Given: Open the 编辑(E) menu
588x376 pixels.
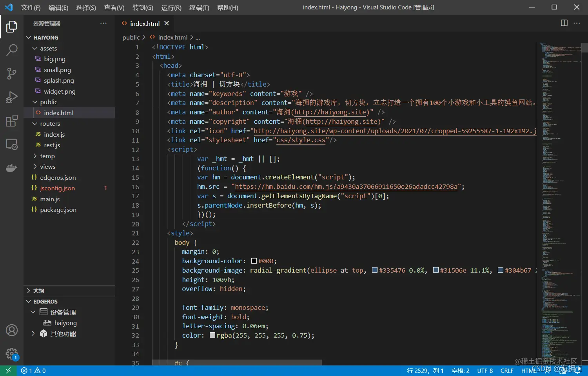Looking at the screenshot, I should click(x=58, y=7).
